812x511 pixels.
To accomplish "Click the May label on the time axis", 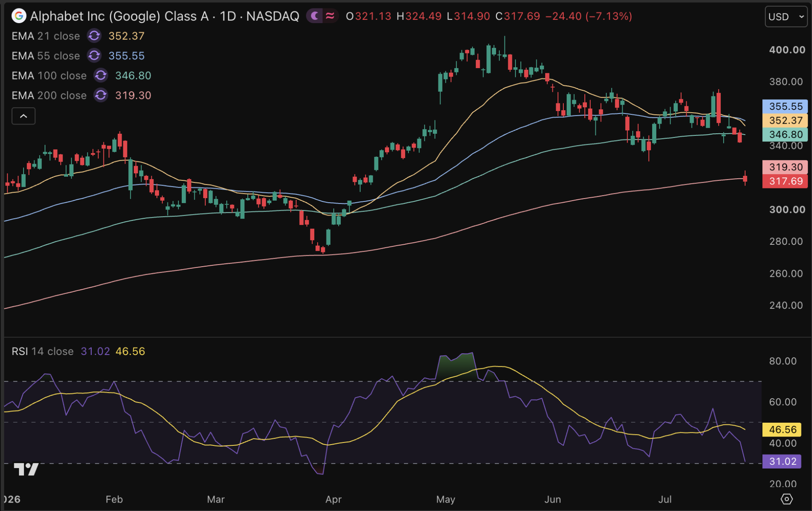I will (446, 499).
